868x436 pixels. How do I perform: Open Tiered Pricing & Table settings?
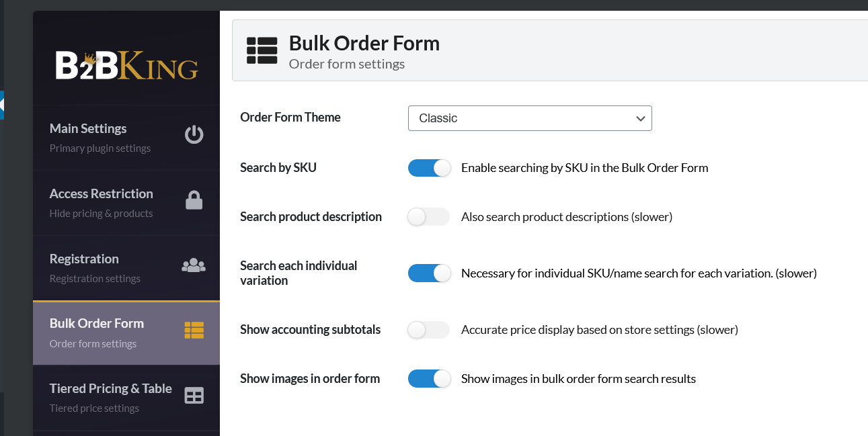coord(110,388)
